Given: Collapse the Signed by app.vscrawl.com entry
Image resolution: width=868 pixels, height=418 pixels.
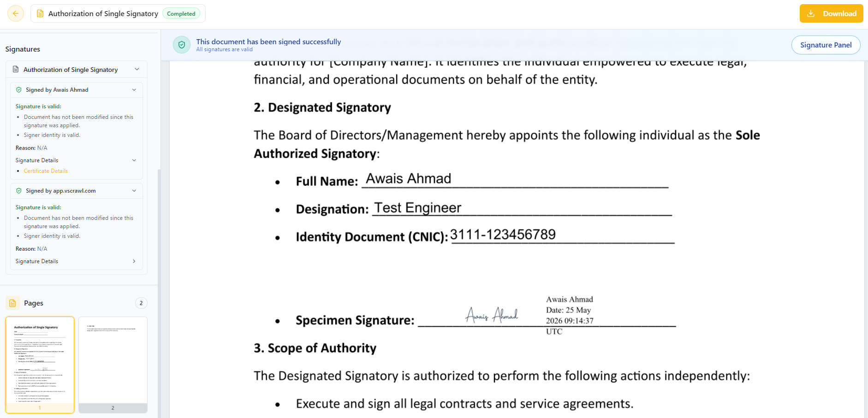Looking at the screenshot, I should pyautogui.click(x=134, y=191).
